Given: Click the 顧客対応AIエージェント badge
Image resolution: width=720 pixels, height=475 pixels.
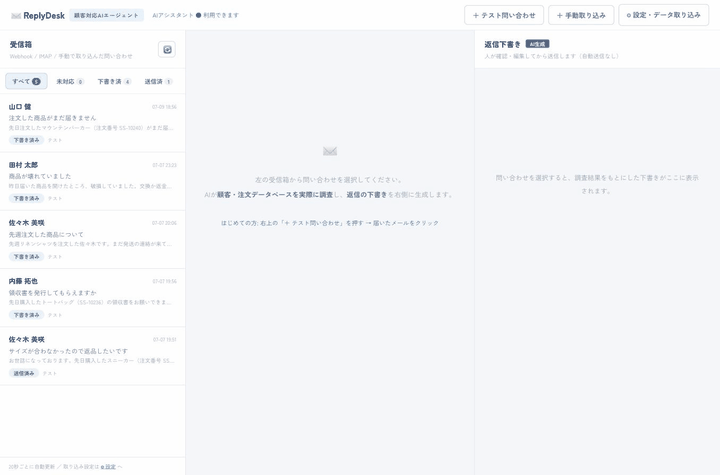Looking at the screenshot, I should (107, 15).
